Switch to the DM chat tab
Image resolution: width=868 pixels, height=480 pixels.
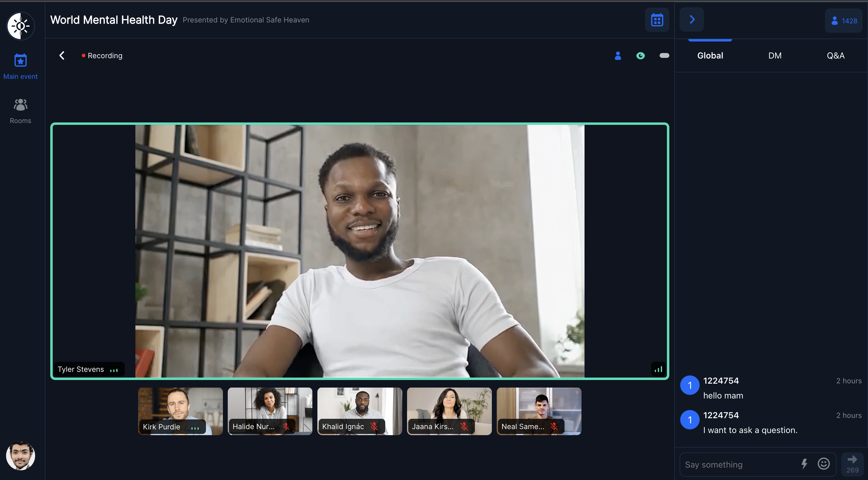click(x=775, y=55)
